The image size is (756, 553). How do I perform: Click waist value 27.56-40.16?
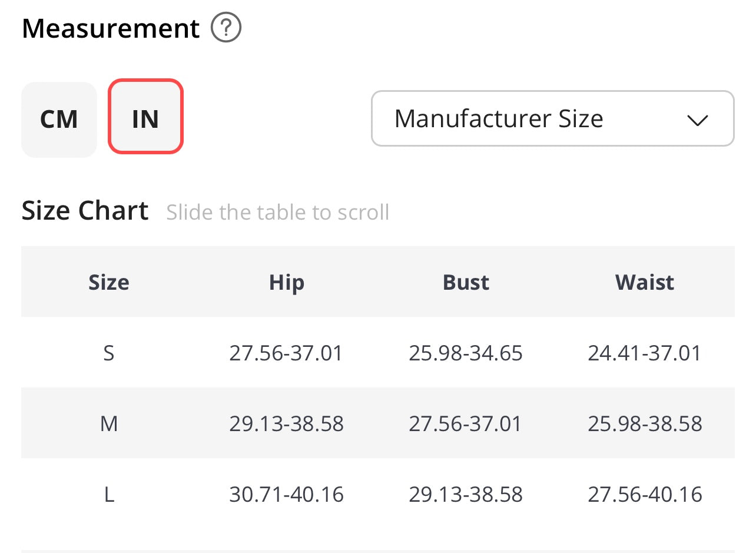point(645,495)
